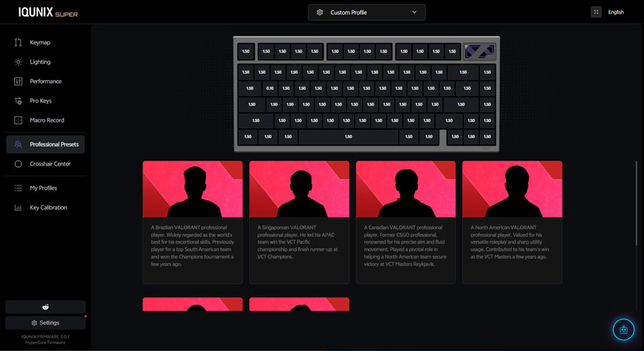Click the Lighting sun icon
Screen dimensions: 644x351
click(x=18, y=62)
